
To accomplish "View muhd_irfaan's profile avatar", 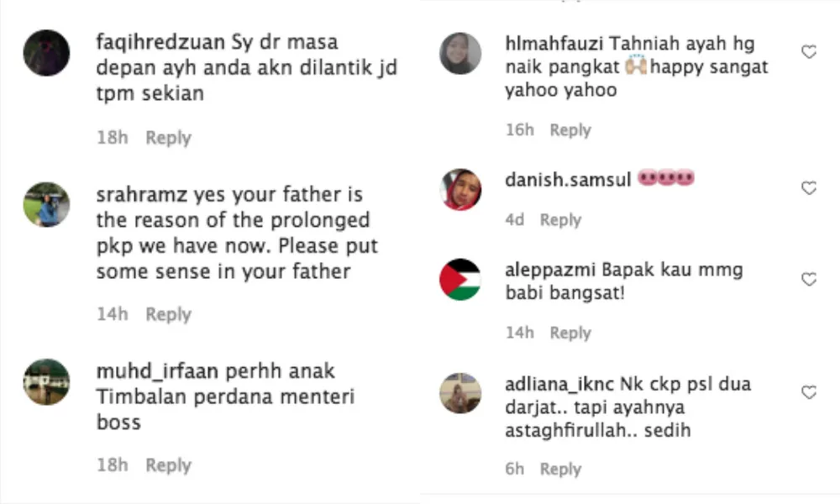I will coord(46,382).
